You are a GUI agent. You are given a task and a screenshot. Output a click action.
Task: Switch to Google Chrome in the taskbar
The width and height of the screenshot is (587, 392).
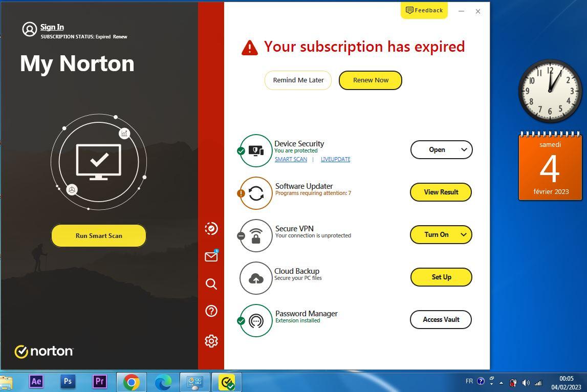pyautogui.click(x=131, y=382)
